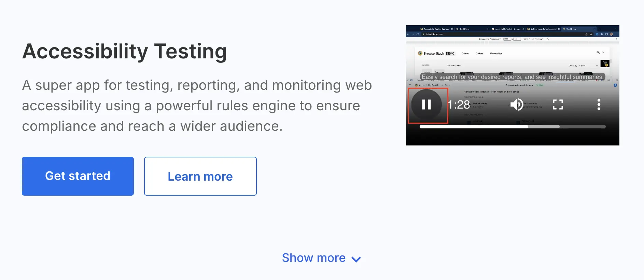Click the 1:28 video time display
The width and height of the screenshot is (644, 280).
[x=459, y=104]
